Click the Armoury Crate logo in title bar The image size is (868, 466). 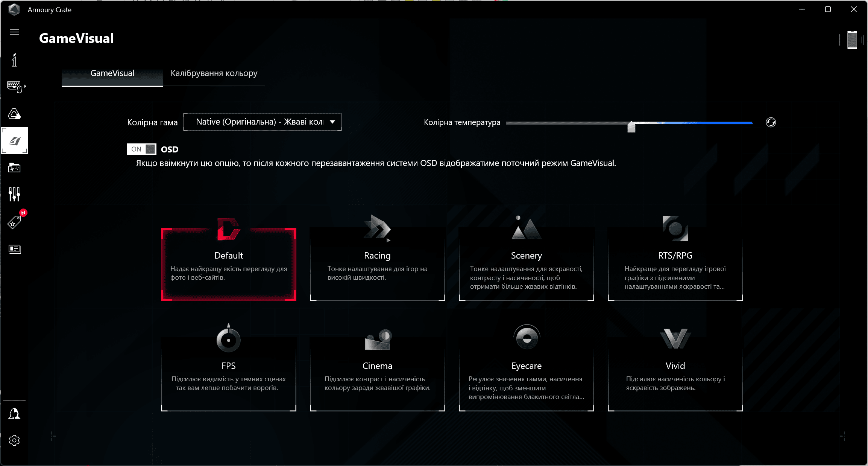point(14,9)
